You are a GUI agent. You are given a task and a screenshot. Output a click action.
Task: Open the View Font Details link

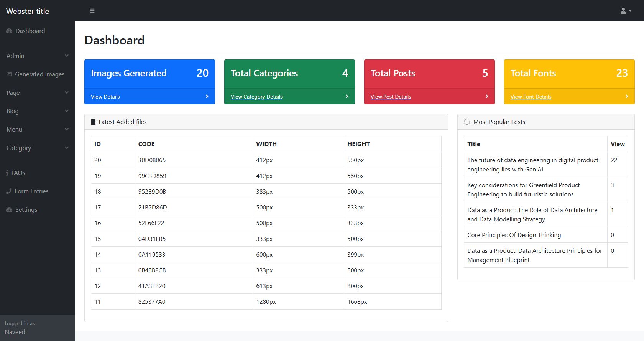(531, 97)
